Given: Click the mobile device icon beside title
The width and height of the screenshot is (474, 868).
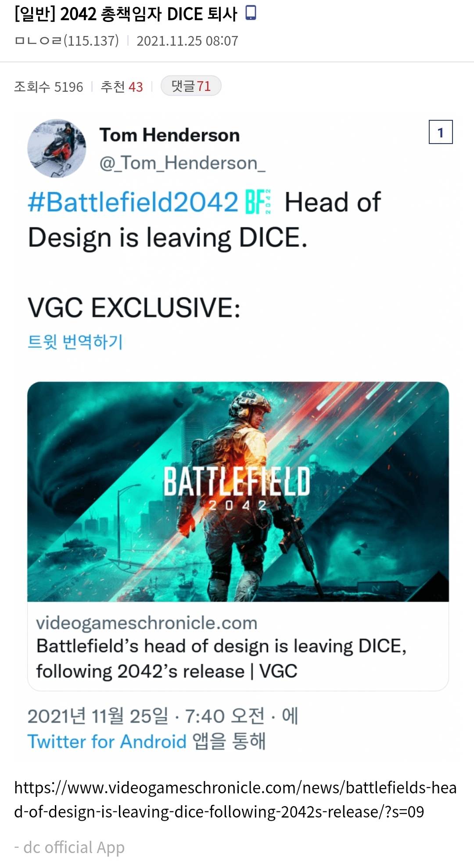Looking at the screenshot, I should coord(251,13).
